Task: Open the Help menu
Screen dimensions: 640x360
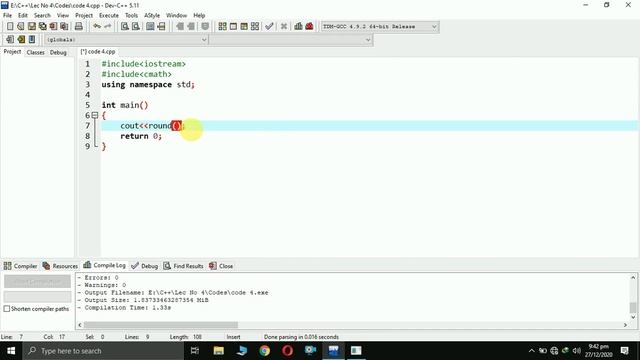Action: [199, 16]
